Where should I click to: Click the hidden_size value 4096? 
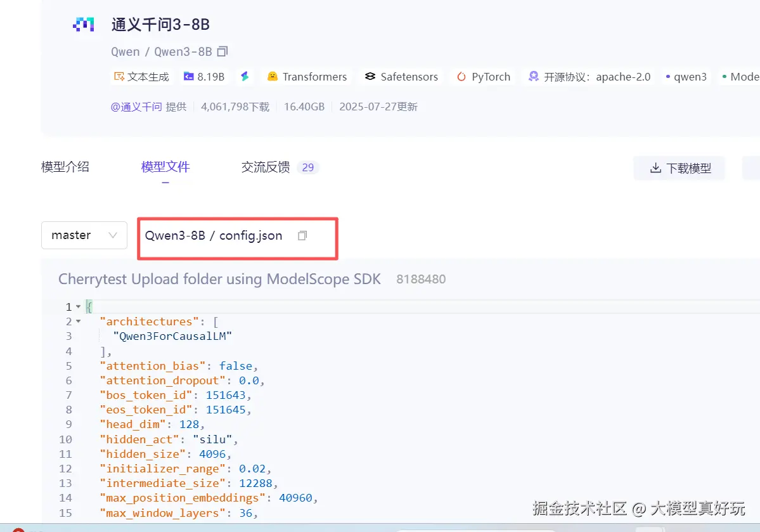[212, 454]
